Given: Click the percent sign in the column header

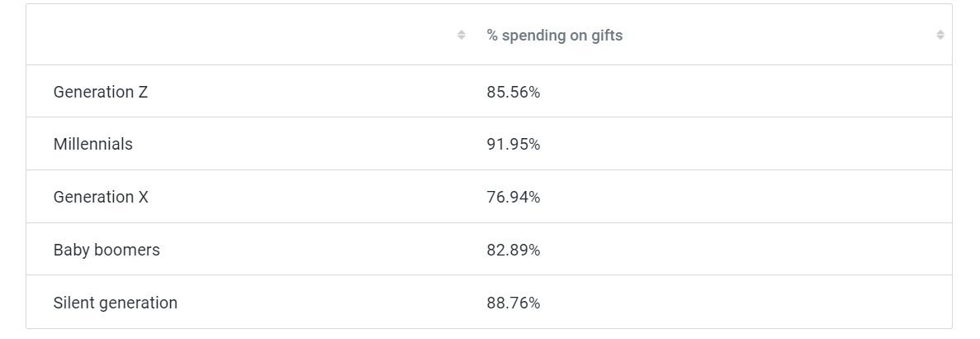Looking at the screenshot, I should pos(492,36).
